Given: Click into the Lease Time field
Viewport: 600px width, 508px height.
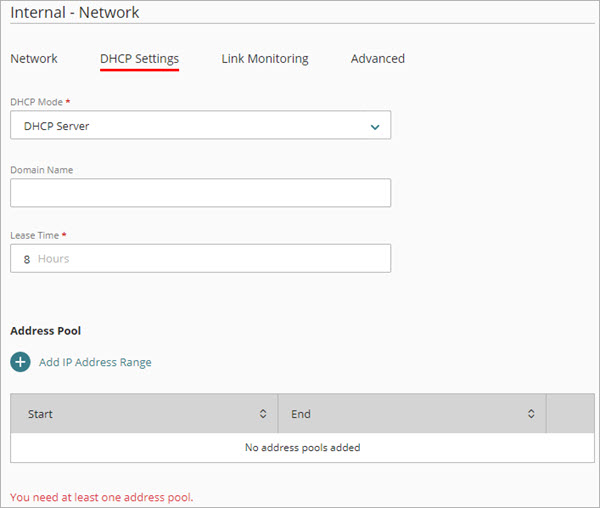Looking at the screenshot, I should pos(200,259).
